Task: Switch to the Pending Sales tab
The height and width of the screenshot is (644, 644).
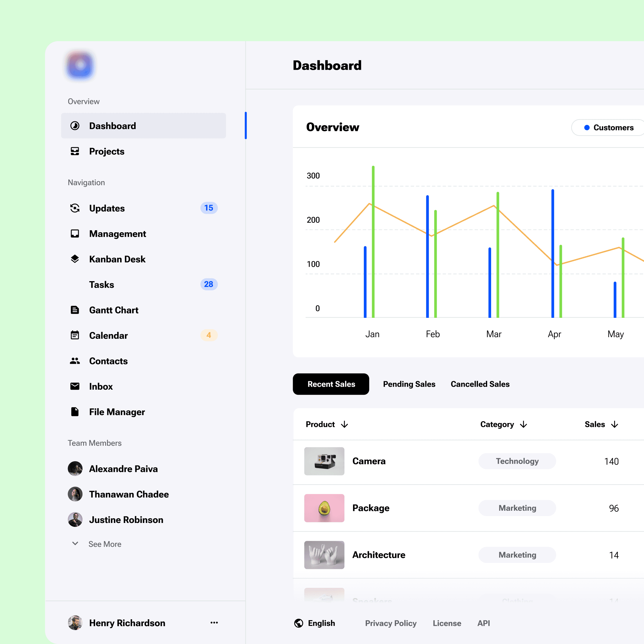Action: (x=409, y=384)
